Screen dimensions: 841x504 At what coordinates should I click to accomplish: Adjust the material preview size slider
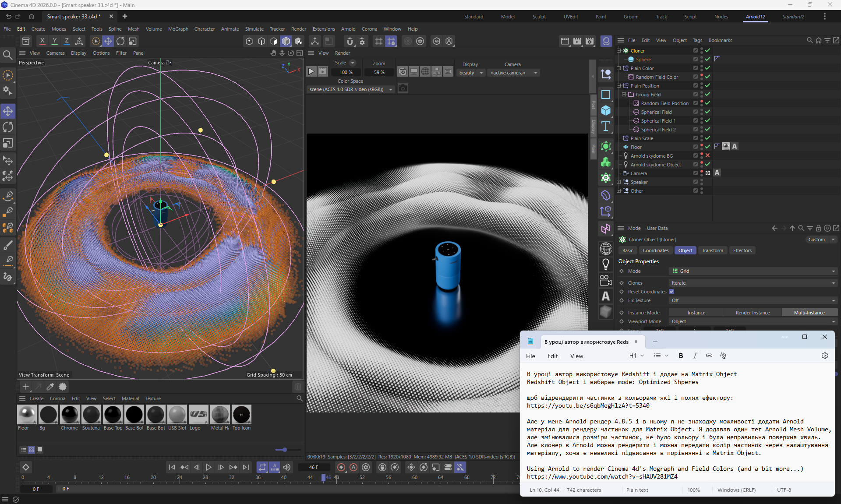click(284, 450)
